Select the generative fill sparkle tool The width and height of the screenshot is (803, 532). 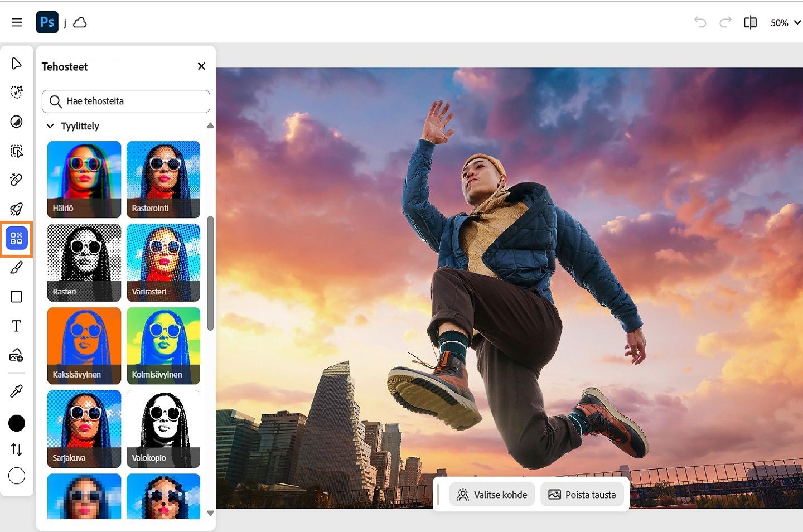pos(17,92)
